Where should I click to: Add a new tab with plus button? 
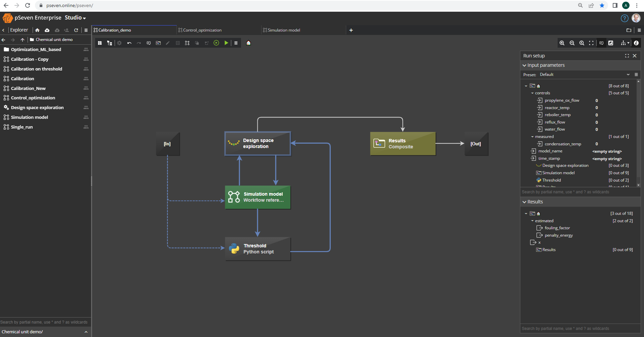pyautogui.click(x=351, y=30)
